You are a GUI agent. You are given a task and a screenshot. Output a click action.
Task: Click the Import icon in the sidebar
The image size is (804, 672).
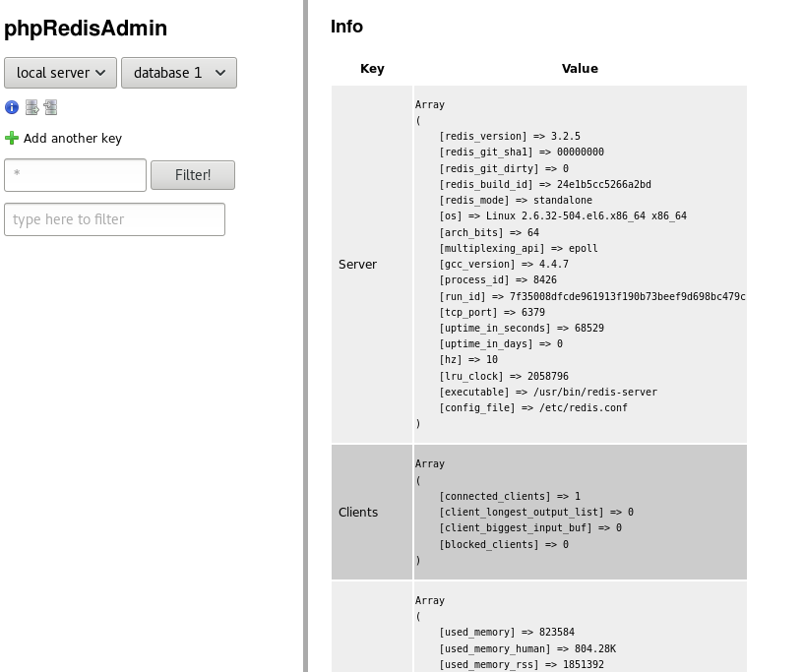click(x=50, y=107)
